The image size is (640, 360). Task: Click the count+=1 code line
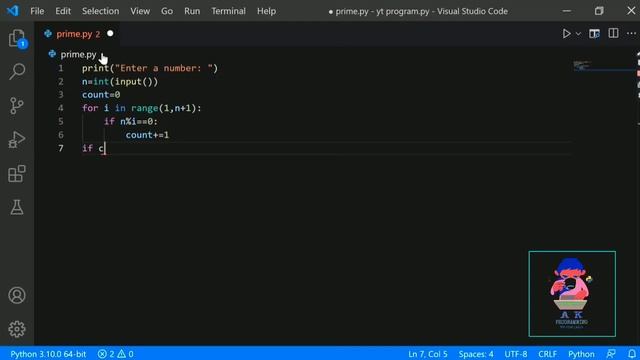[x=147, y=135]
